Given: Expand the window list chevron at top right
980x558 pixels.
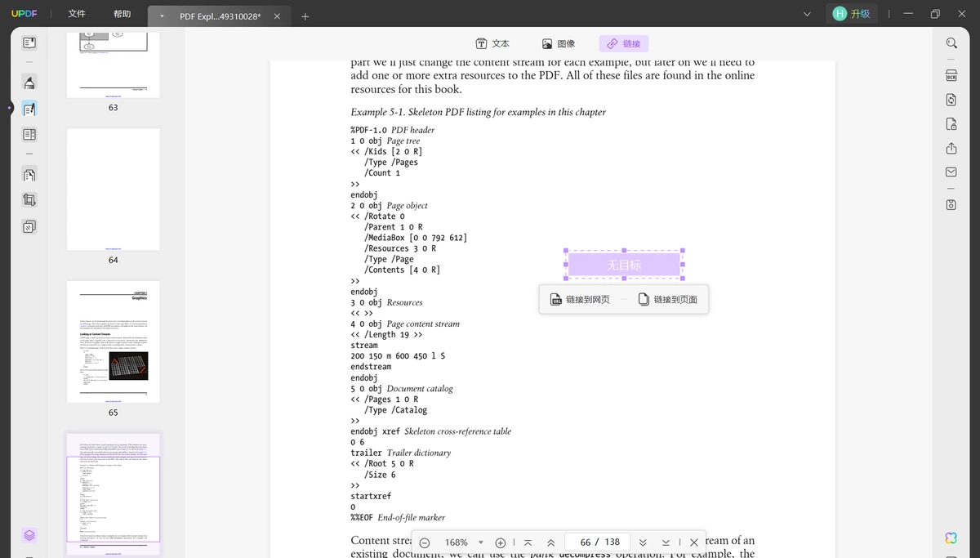Looking at the screenshot, I should click(x=808, y=14).
